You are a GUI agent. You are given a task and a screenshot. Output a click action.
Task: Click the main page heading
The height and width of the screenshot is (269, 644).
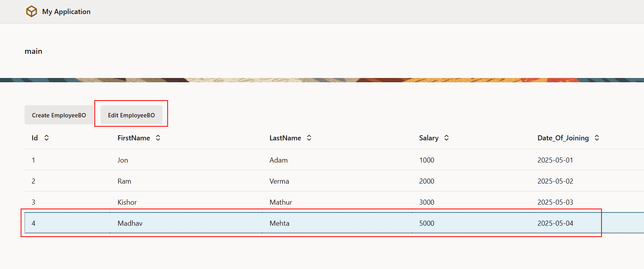(34, 51)
